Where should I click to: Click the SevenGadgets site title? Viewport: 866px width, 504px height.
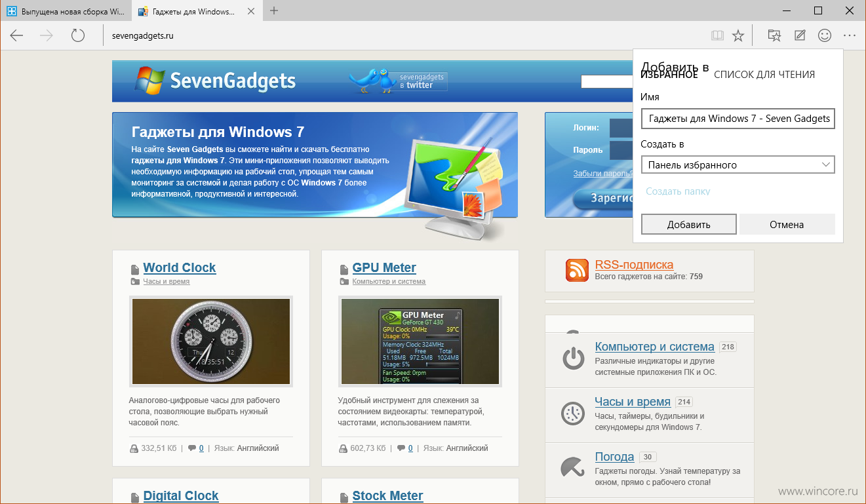coord(233,81)
